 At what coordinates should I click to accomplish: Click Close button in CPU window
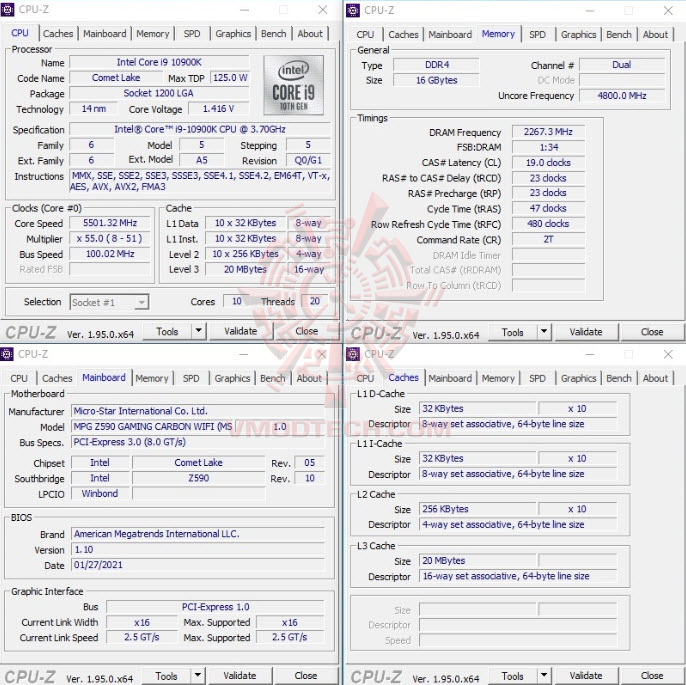tap(306, 331)
